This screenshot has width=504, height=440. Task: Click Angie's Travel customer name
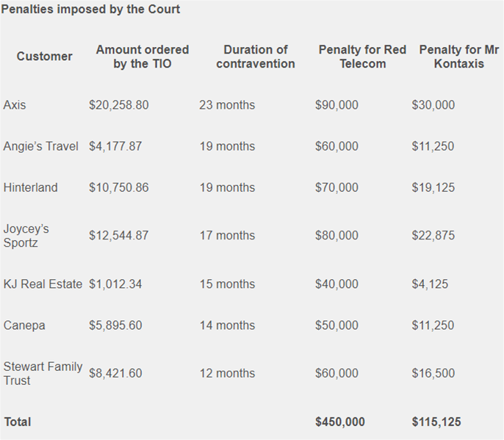[41, 146]
